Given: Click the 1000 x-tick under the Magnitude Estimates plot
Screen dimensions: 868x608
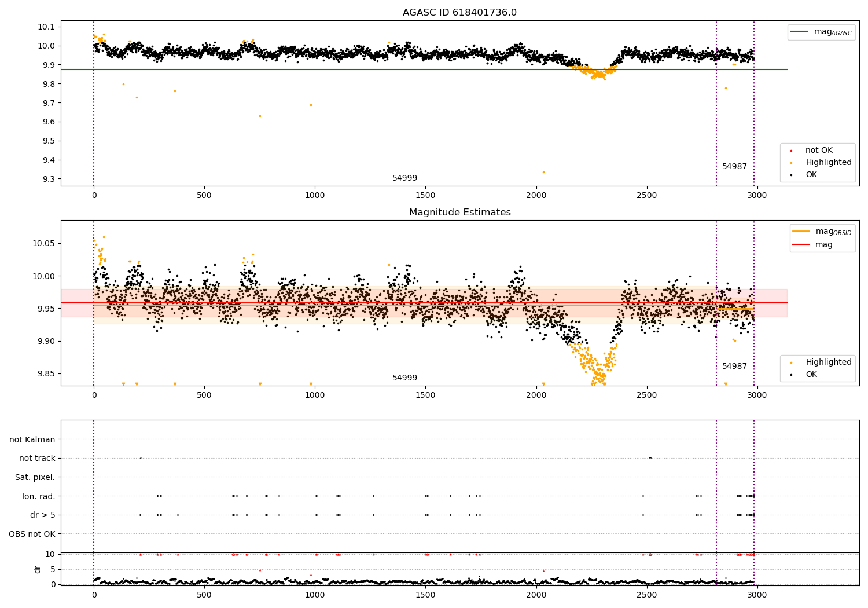Looking at the screenshot, I should click(315, 395).
